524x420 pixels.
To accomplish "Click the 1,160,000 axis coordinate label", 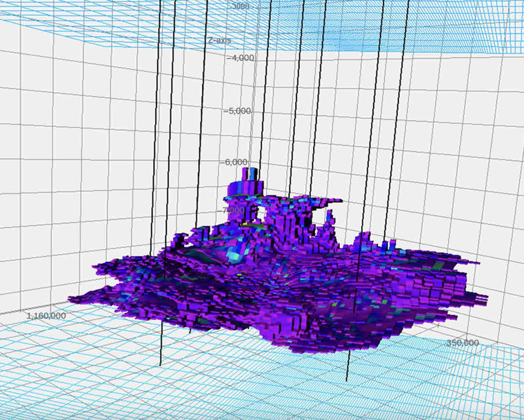I will pyautogui.click(x=46, y=315).
